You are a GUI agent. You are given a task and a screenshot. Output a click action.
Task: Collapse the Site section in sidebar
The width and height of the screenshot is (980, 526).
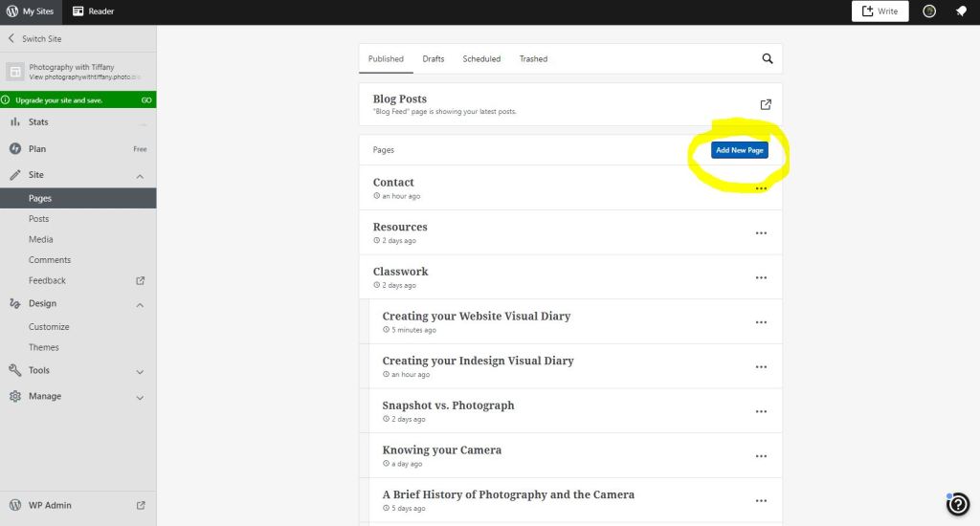[x=140, y=176]
